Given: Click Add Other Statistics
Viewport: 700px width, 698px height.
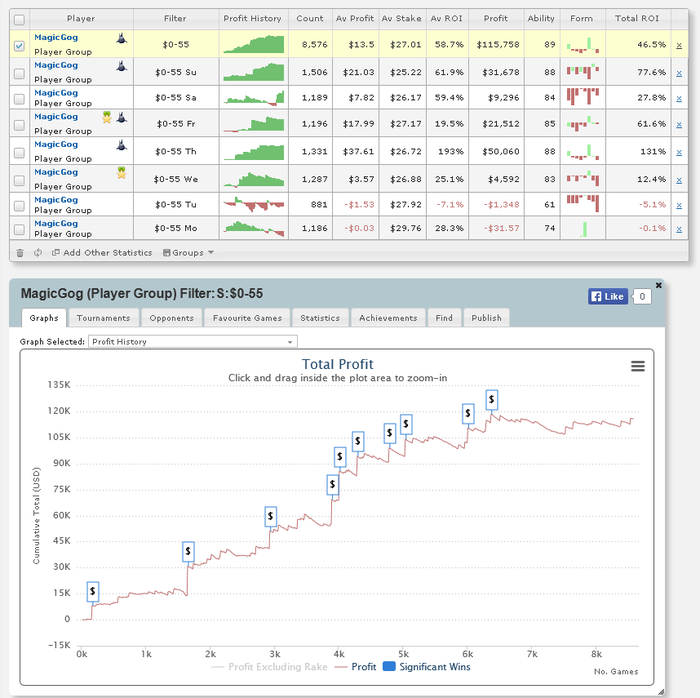Looking at the screenshot, I should 102,253.
